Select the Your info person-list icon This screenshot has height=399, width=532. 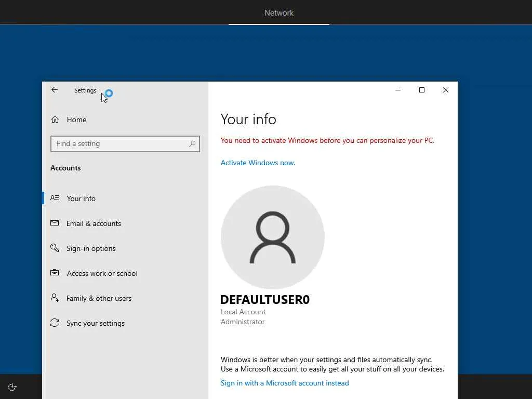(55, 198)
